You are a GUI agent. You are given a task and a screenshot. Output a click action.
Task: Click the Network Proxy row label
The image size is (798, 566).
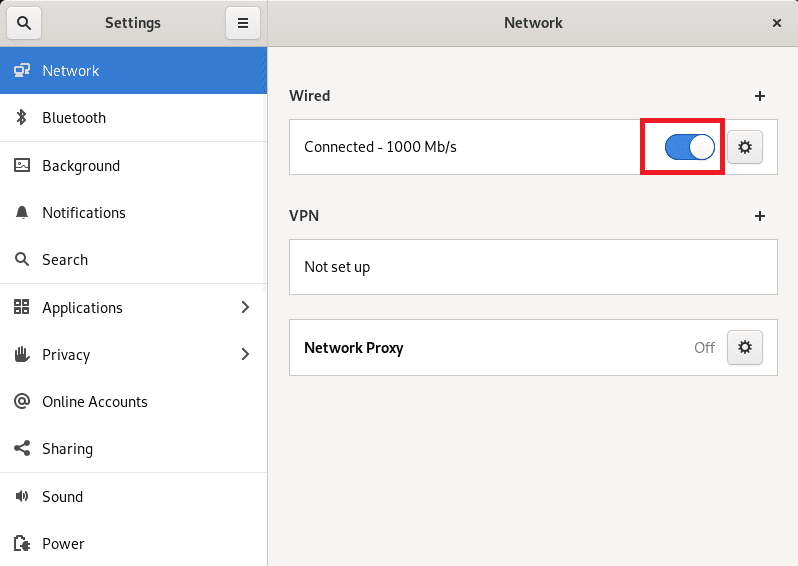pos(354,348)
